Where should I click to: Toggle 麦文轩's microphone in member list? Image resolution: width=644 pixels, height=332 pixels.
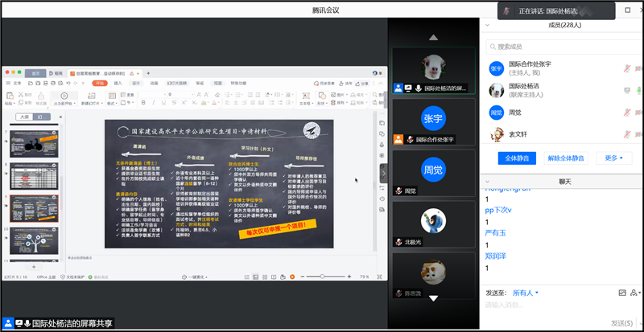626,136
